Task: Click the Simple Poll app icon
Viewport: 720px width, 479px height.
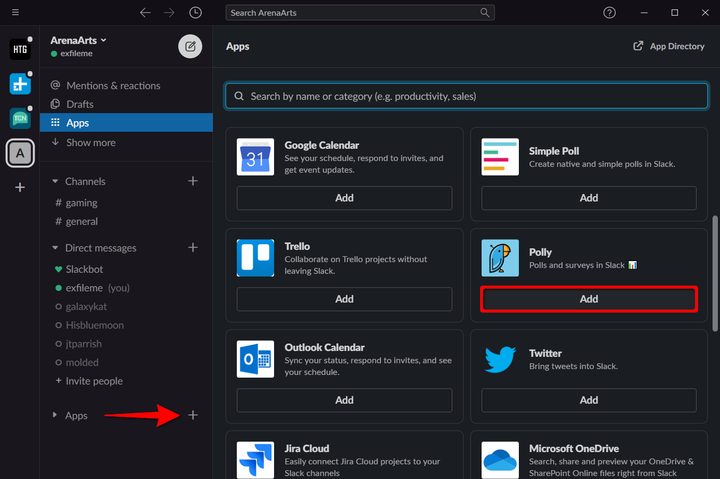Action: 500,157
